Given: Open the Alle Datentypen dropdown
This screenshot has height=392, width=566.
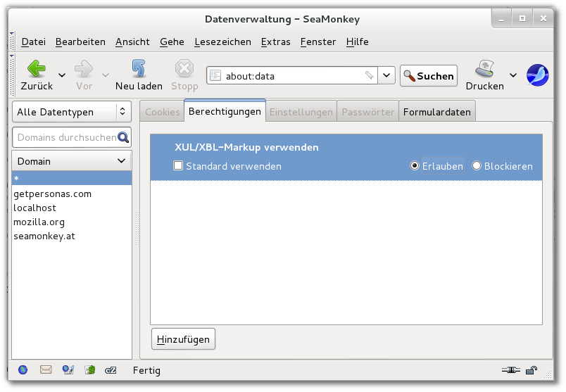Looking at the screenshot, I should click(72, 111).
